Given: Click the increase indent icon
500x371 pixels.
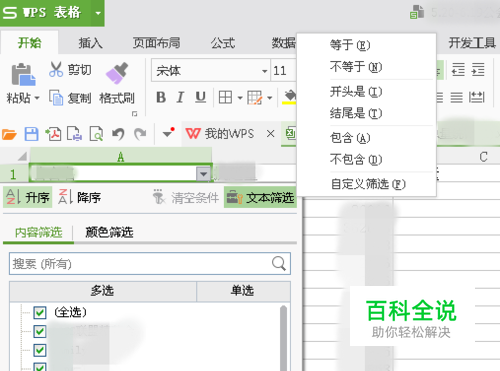Looking at the screenshot, I should click(478, 70).
